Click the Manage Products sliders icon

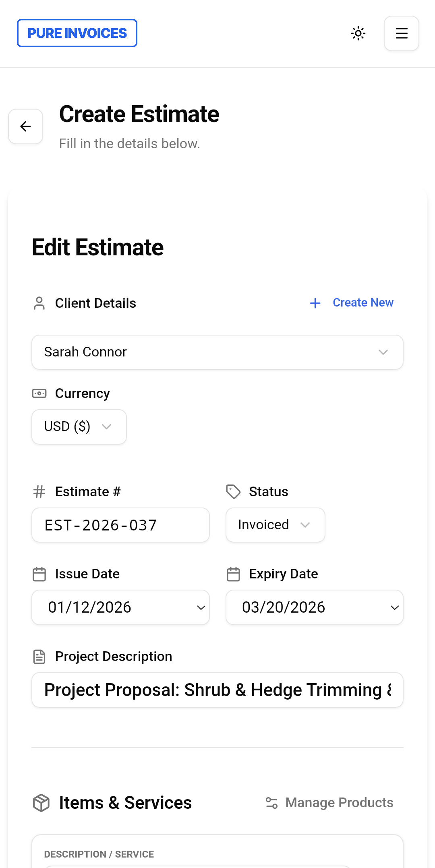click(x=271, y=803)
